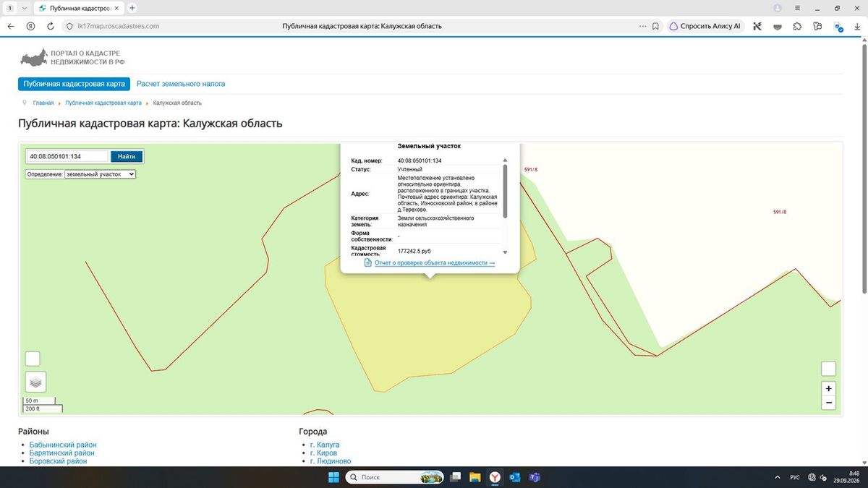This screenshot has height=488, width=868.
Task: Switch to 'Расчет земельного налога' tab
Action: pos(181,84)
